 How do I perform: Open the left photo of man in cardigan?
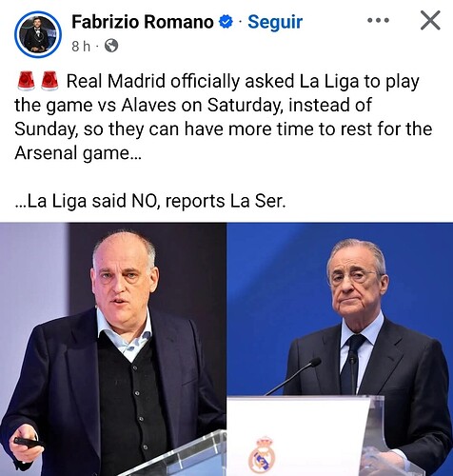[x=113, y=349]
